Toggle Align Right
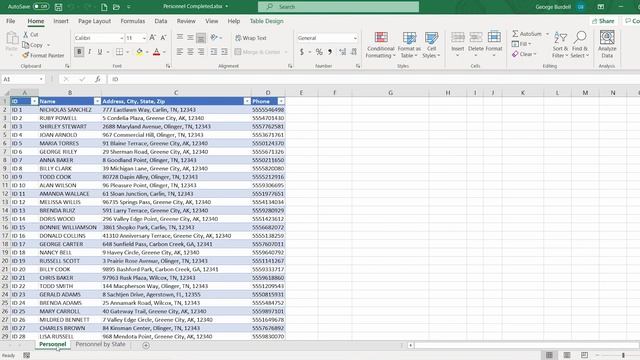Screen dimensions: 640x360 click(201, 52)
